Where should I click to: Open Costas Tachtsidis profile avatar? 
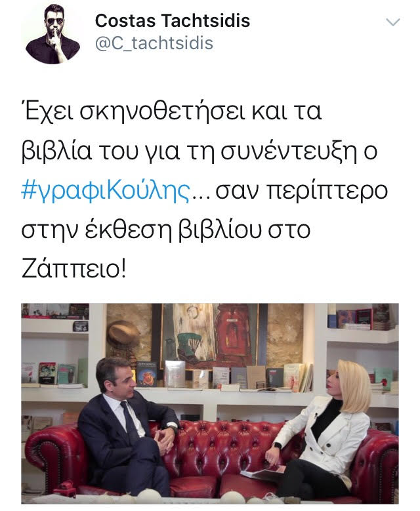52,34
